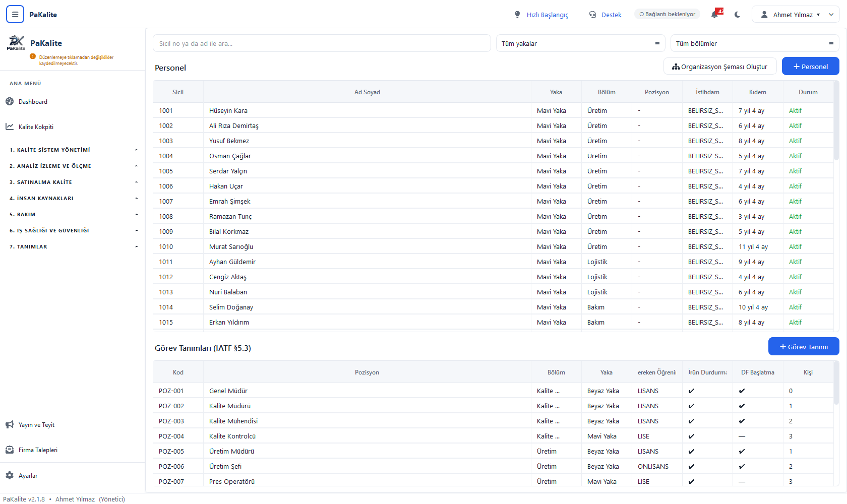The height and width of the screenshot is (504, 847).
Task: Click DF Başlatma checkmark for POZ-003
Action: click(742, 421)
